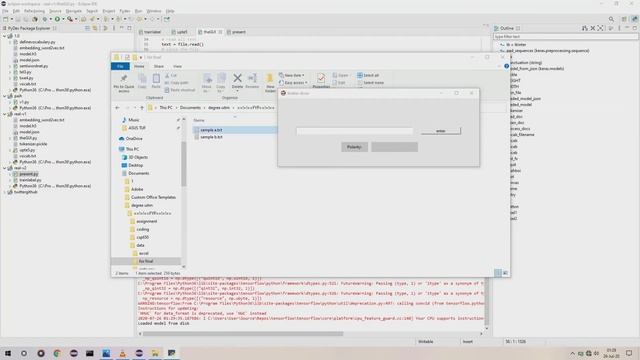Open the Share tab in File Explorer ribbon
Viewport: 640px width, 360px height.
(x=159, y=66)
